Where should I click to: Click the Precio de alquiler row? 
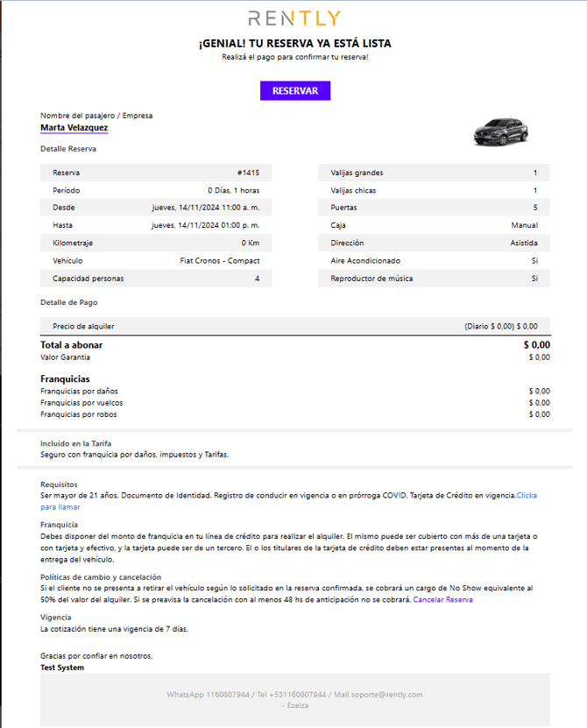[x=294, y=326]
